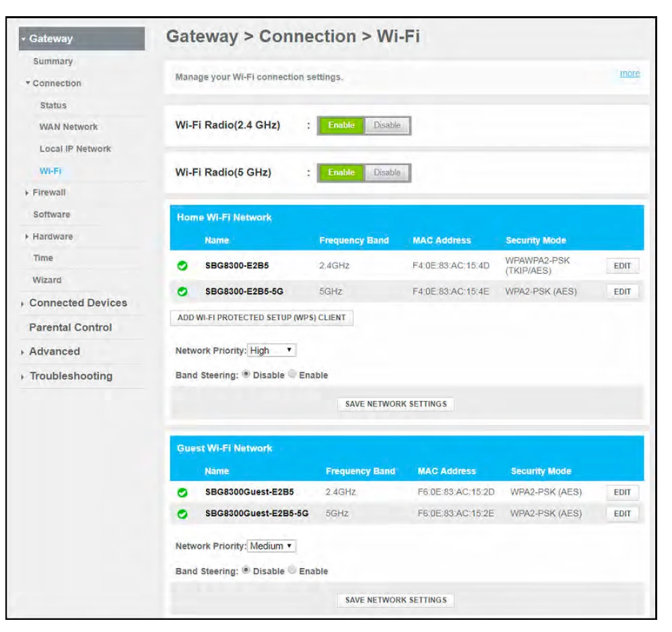Viewport: 672px width, 632px height.
Task: Click Add Wi-Fi Protected Setup (WPS) Client
Action: pos(261,318)
